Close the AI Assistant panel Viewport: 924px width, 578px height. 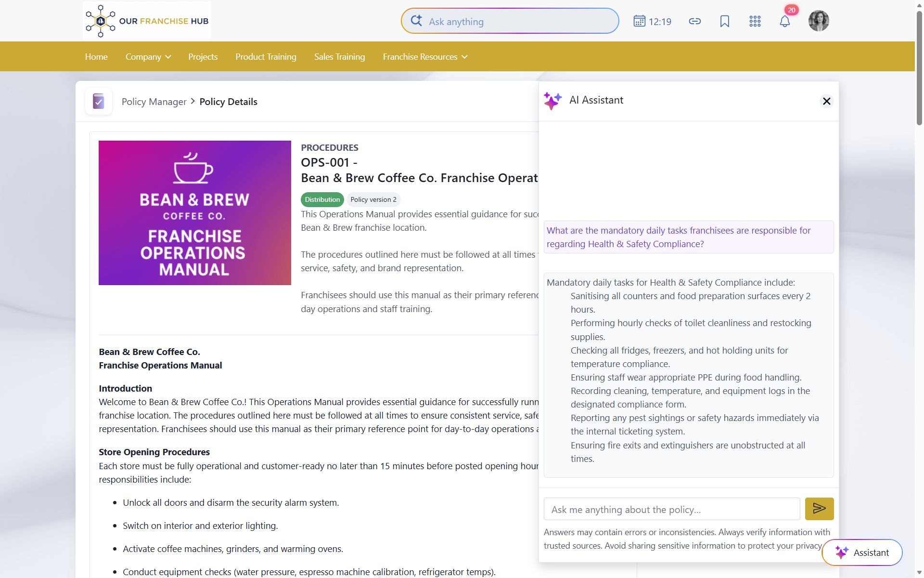coord(826,101)
